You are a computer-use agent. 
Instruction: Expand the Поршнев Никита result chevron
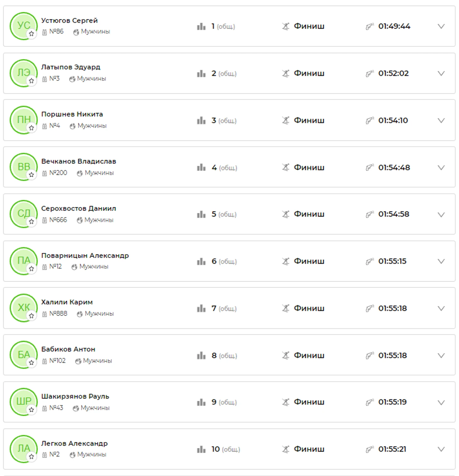coord(441,120)
